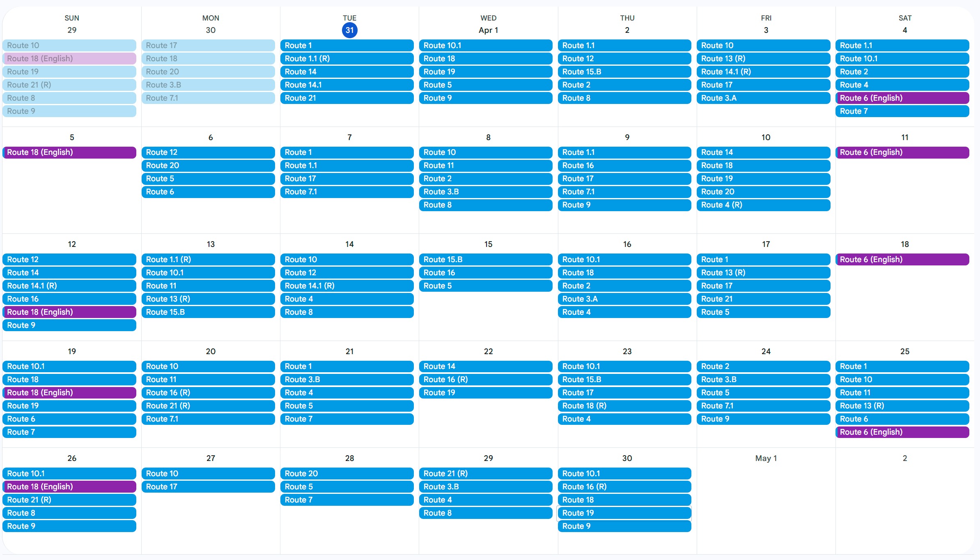This screenshot has height=560, width=980.
Task: Open Route 21 (R) event on Sunday 26
Action: [69, 500]
